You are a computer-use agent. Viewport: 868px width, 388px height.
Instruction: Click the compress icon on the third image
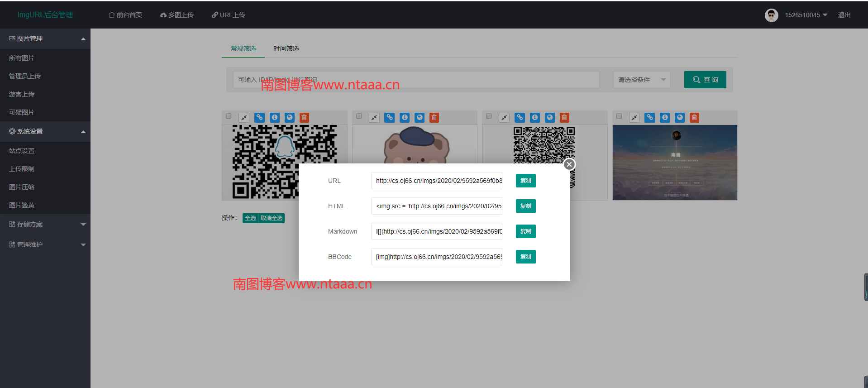[504, 118]
